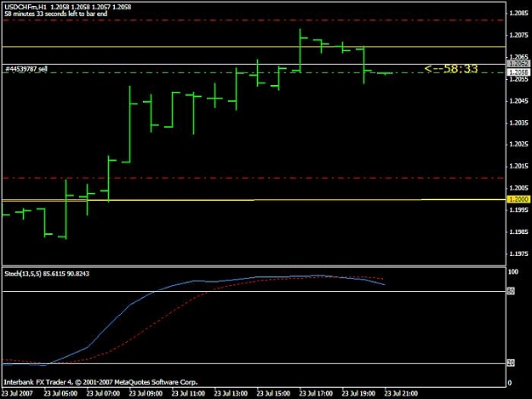The width and height of the screenshot is (532, 399).
Task: Click the stochastic 20 level label
Action: (511, 363)
